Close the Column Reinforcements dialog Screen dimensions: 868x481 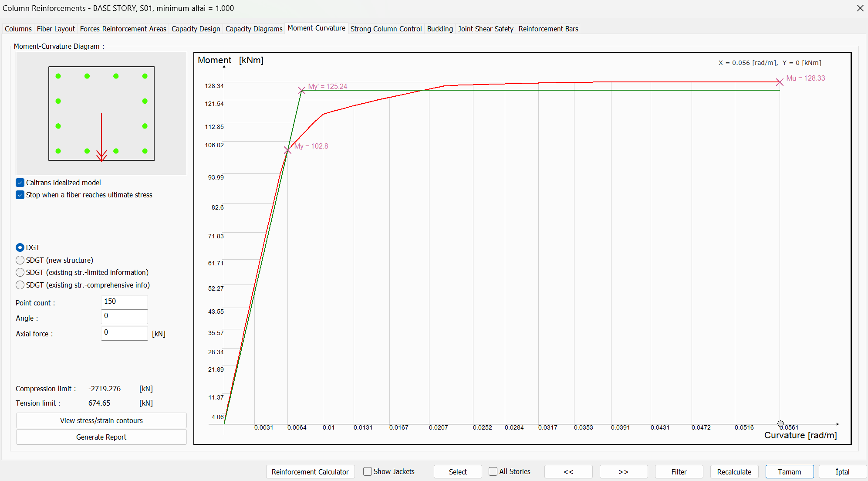860,8
